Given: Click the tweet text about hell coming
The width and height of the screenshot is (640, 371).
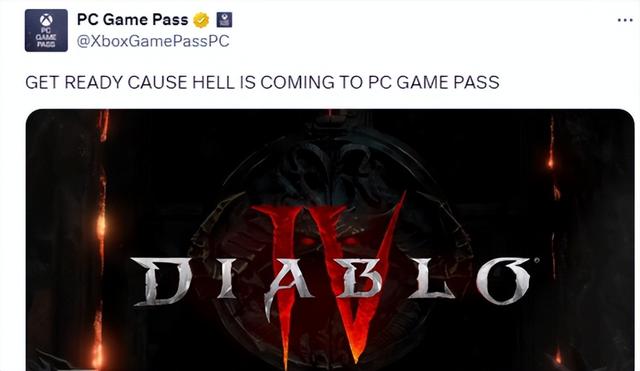Looking at the screenshot, I should point(262,82).
